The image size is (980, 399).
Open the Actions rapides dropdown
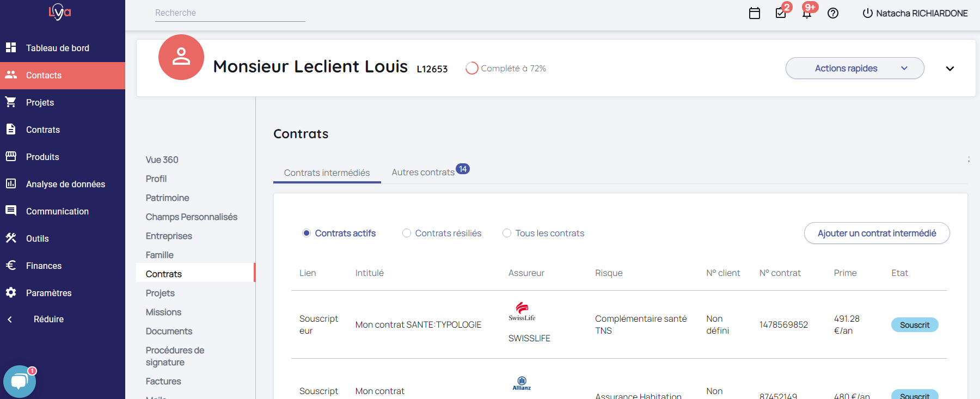[854, 69]
